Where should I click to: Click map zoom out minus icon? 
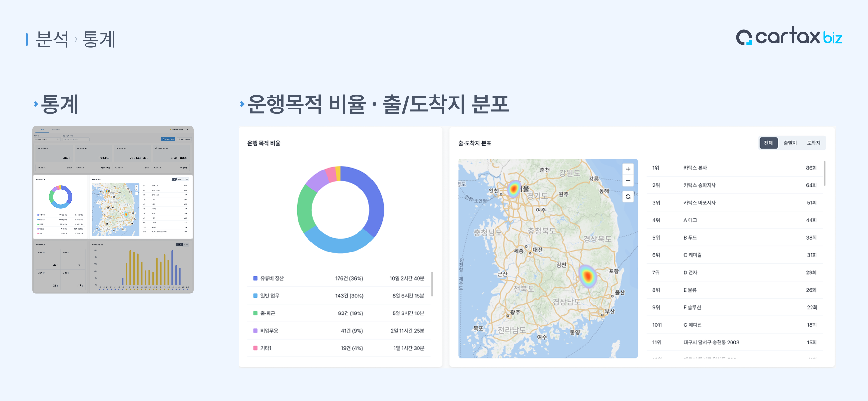click(x=628, y=181)
